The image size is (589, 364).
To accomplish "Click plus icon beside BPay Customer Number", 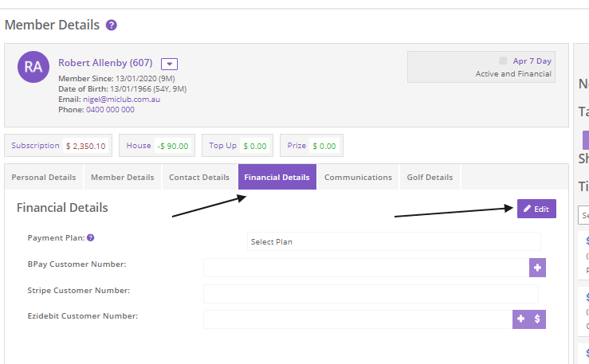I will click(537, 268).
